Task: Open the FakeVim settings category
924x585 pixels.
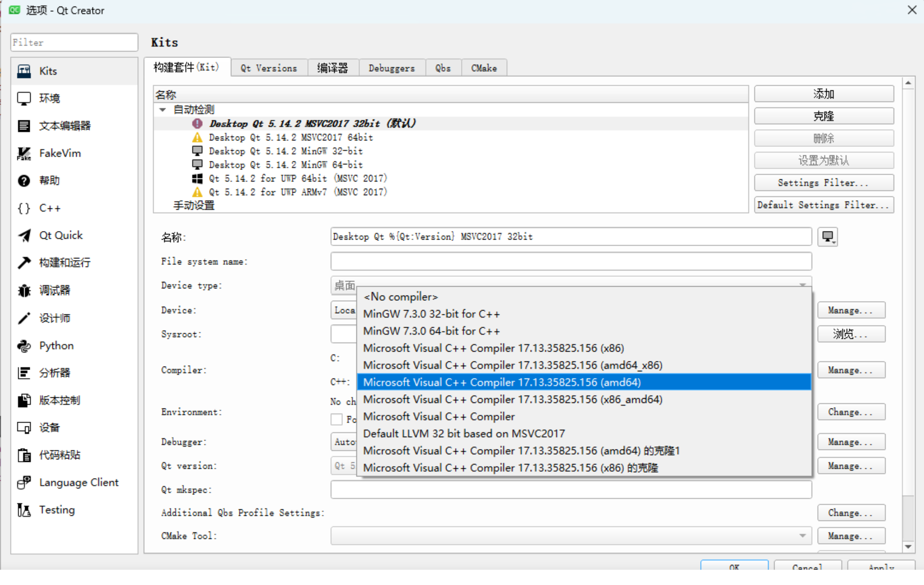Action: tap(59, 153)
